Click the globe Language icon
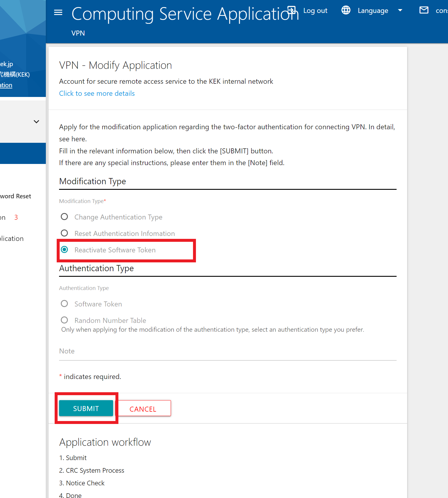The image size is (448, 498). point(346,10)
